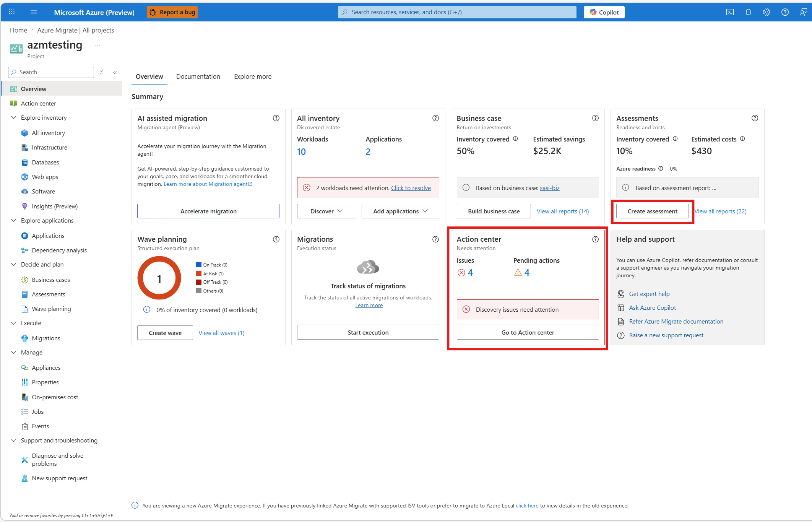Open the Discover dropdown
The height and width of the screenshot is (522, 812).
326,211
